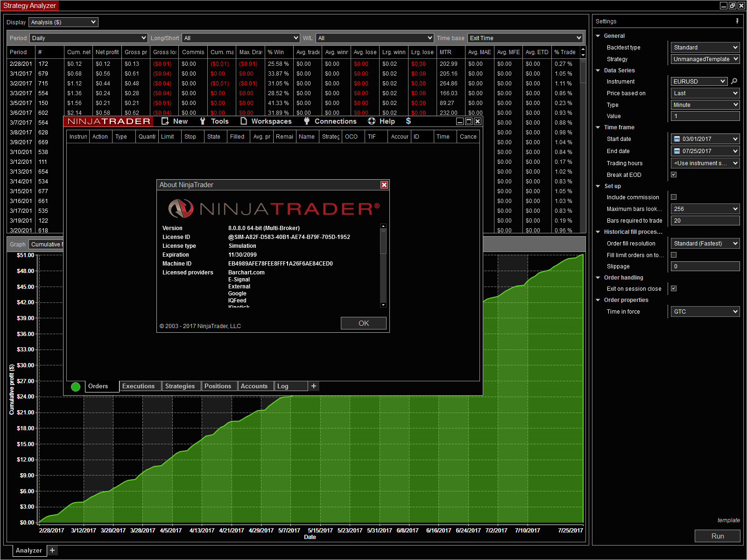Collapse the Order handling section

pos(598,278)
